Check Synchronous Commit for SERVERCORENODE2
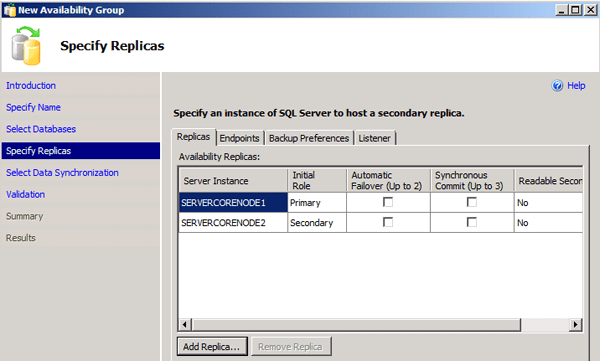The height and width of the screenshot is (361, 600). [472, 222]
